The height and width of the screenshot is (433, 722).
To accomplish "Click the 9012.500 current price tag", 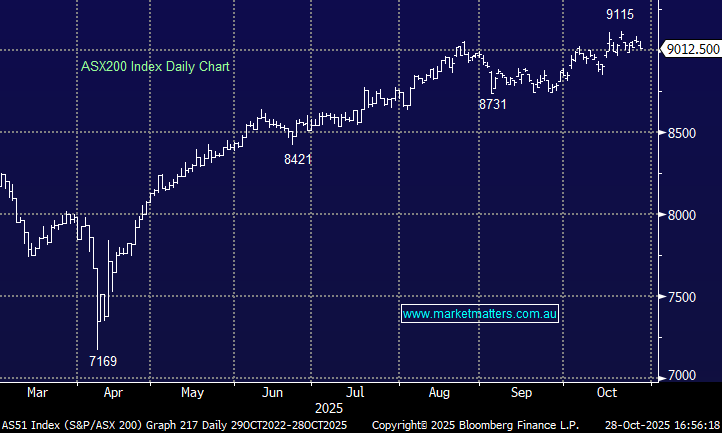I will coord(692,49).
